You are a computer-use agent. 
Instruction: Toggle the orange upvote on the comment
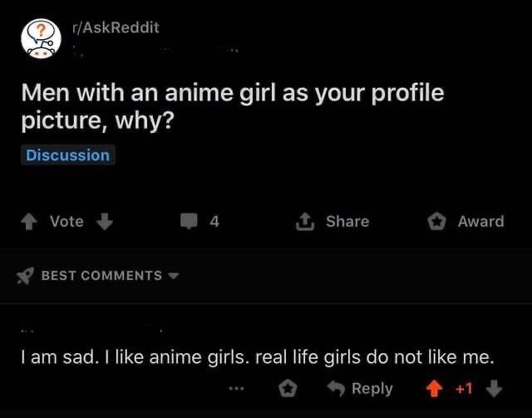pyautogui.click(x=434, y=388)
